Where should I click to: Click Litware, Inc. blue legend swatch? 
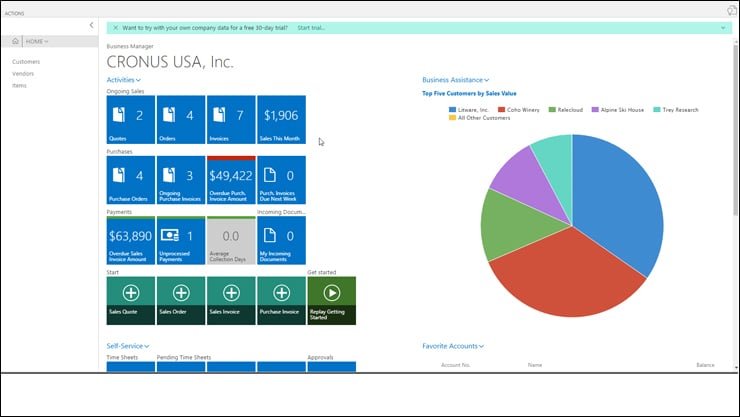coord(452,109)
